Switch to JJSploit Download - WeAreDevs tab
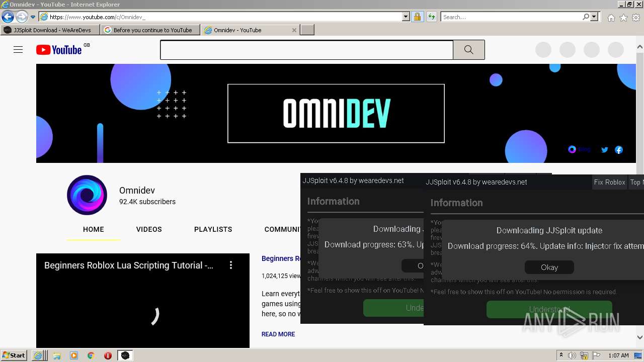Image resolution: width=644 pixels, height=362 pixels. point(50,30)
